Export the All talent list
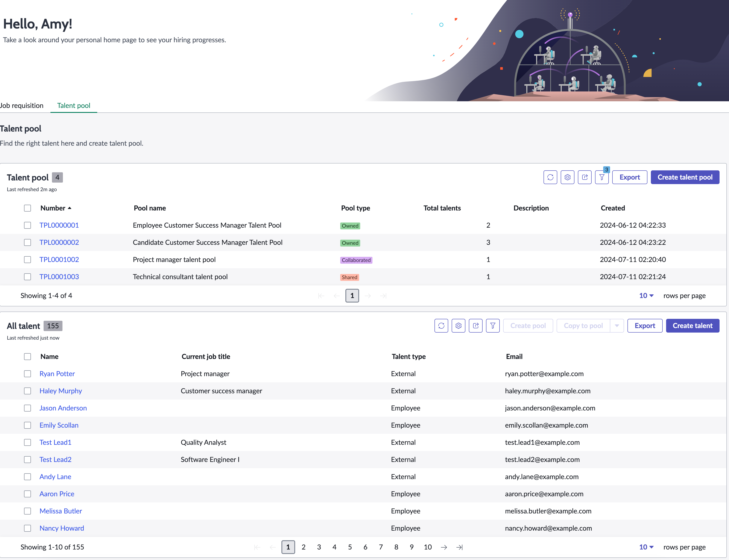This screenshot has height=560, width=729. click(645, 326)
